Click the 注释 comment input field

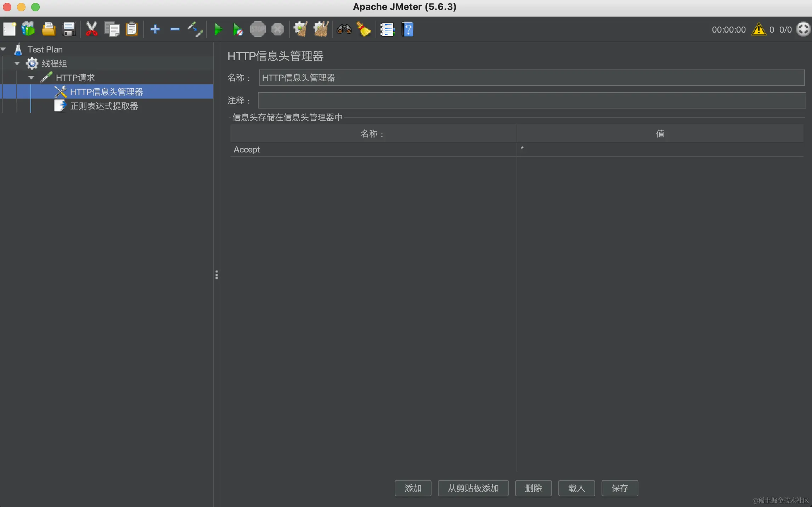[x=531, y=100]
